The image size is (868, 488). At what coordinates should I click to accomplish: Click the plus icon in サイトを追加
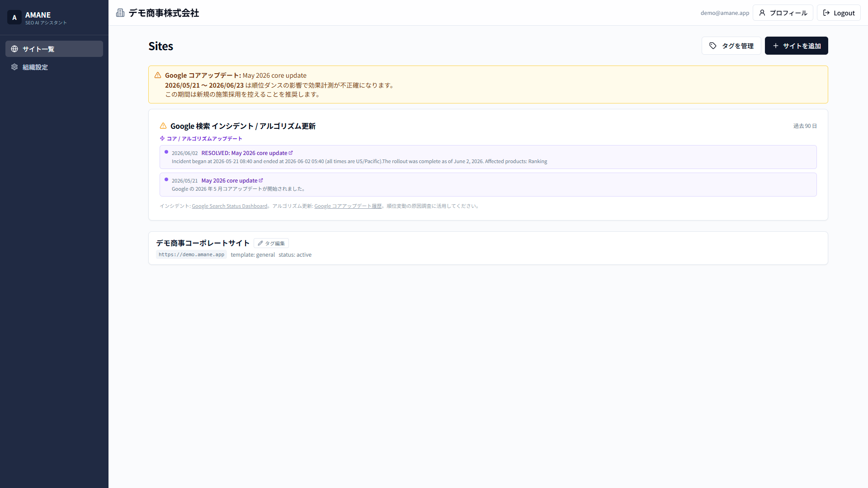(x=776, y=46)
